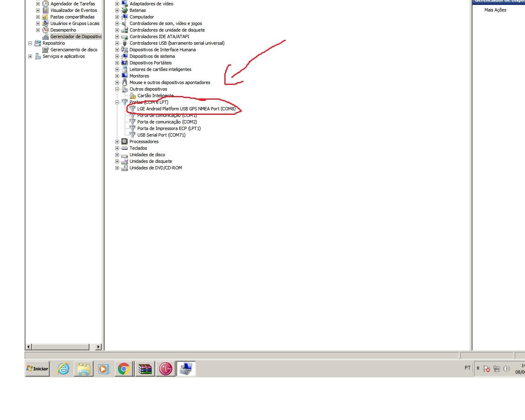Screen dimensions: 525x420
Task: Expand Controladores IDE ATA/ATAPI node
Action: click(117, 37)
